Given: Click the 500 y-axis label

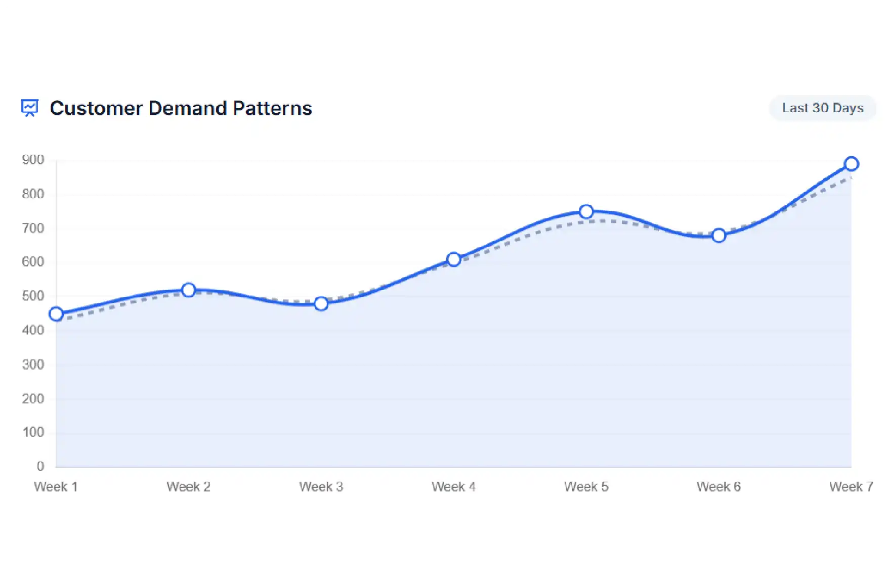Looking at the screenshot, I should pos(33,296).
